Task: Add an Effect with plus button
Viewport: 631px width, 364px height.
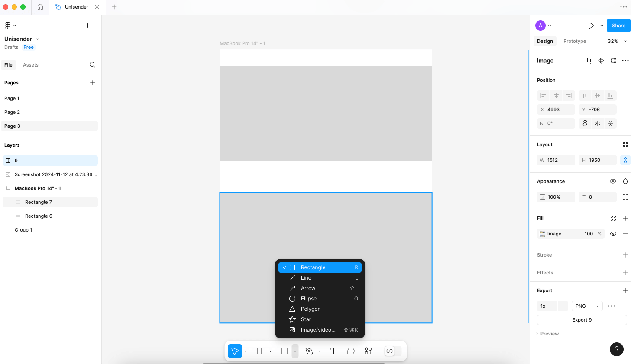Action: (625, 273)
